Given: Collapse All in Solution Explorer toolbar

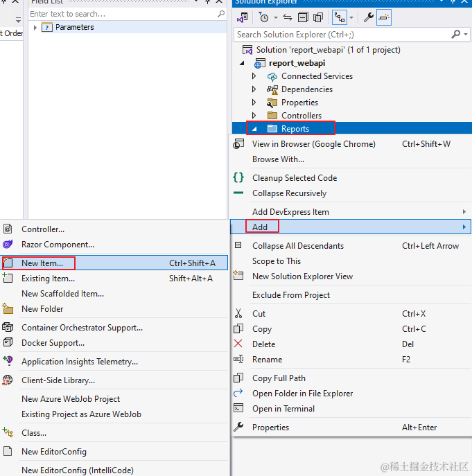Looking at the screenshot, I should 303,17.
